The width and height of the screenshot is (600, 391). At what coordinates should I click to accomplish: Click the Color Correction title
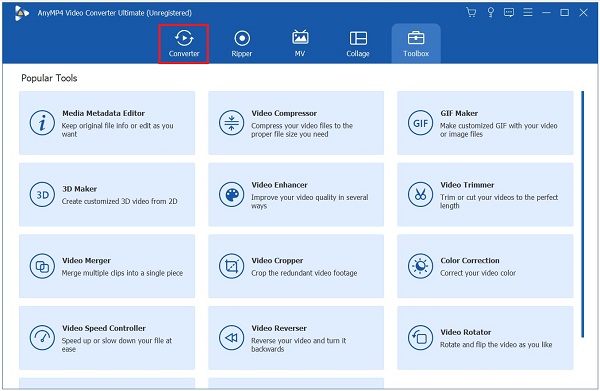470,260
